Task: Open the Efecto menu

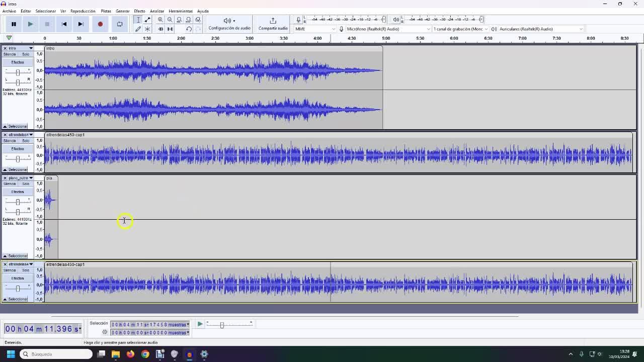Action: coord(139,11)
